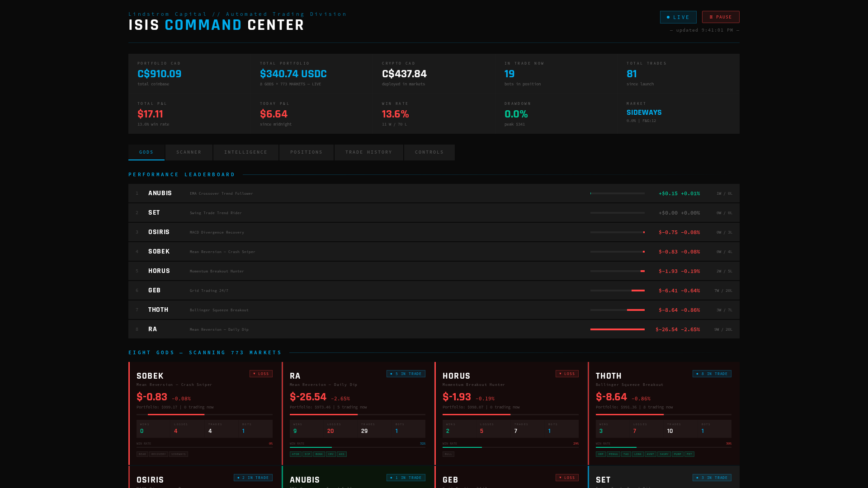868x488 pixels.
Task: Click the Total P&L $17.11 tile
Action: [x=189, y=114]
